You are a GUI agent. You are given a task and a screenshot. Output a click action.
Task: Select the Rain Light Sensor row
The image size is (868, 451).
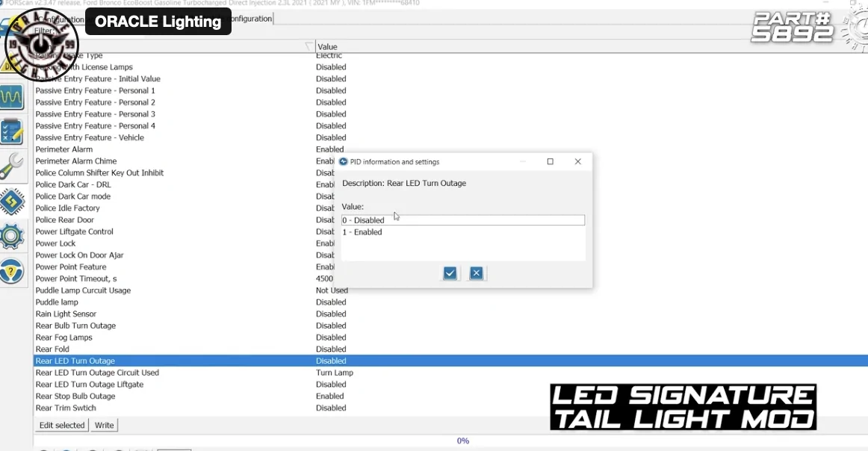[x=450, y=314]
